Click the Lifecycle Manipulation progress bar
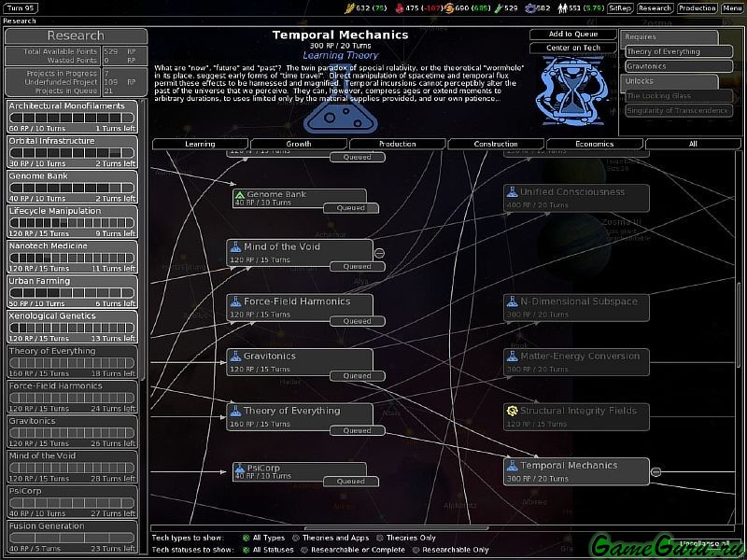The height and width of the screenshot is (560, 747). coord(72,223)
